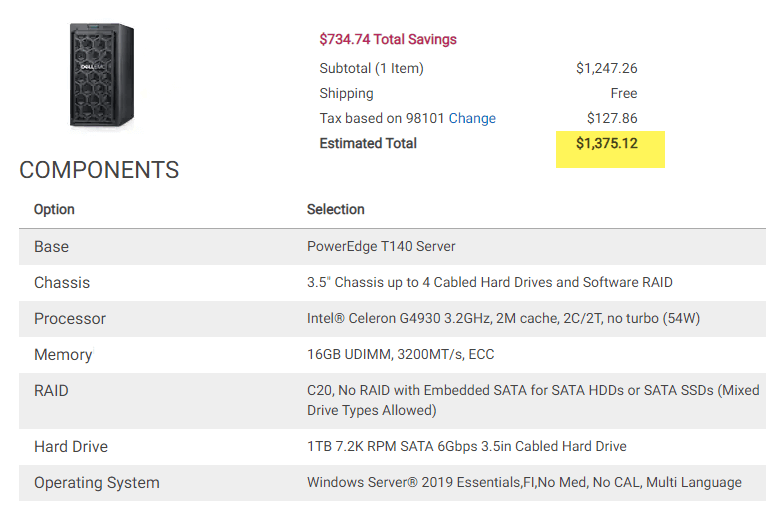Click the Selection column header

336,210
